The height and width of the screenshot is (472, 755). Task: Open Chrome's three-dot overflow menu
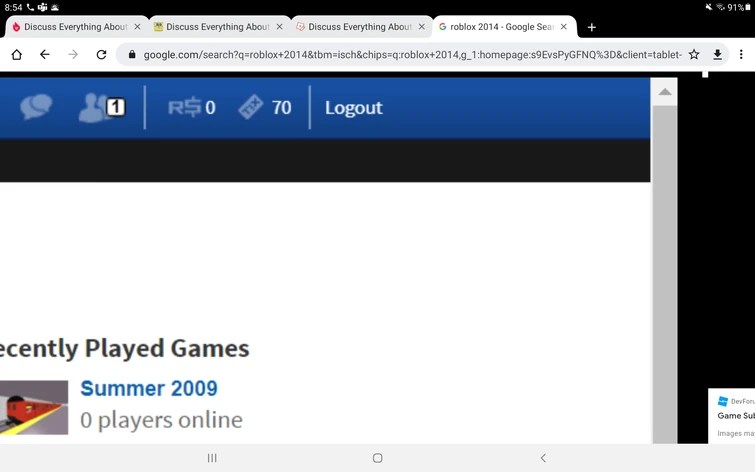coord(741,54)
